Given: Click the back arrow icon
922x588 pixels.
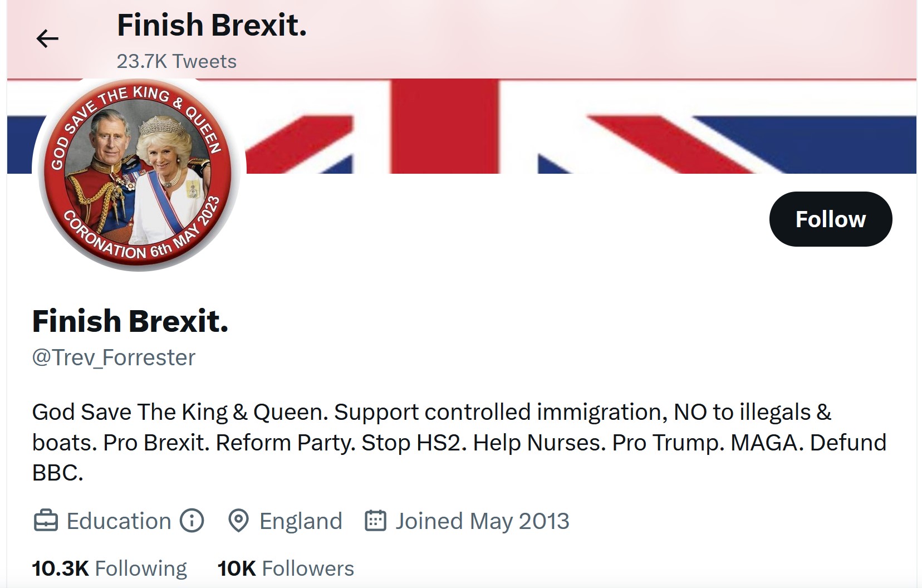Looking at the screenshot, I should click(x=47, y=38).
